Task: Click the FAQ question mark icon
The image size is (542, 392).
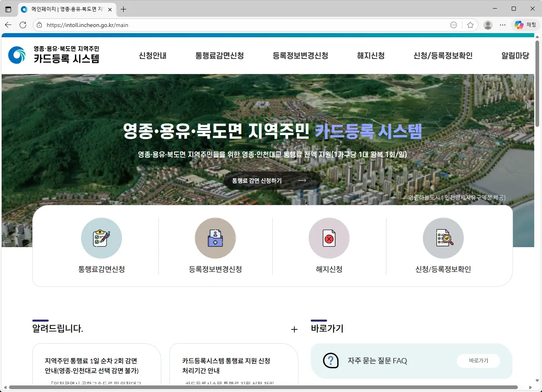Action: 330,360
